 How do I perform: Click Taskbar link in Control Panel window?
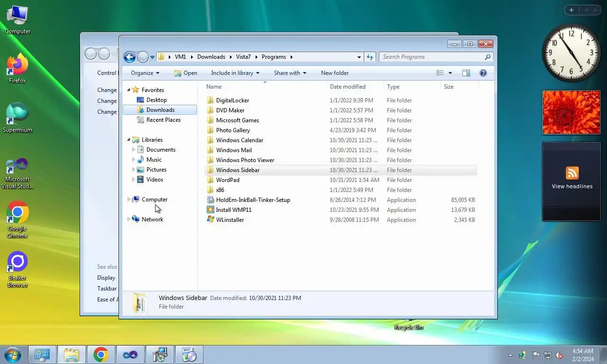coord(107,289)
